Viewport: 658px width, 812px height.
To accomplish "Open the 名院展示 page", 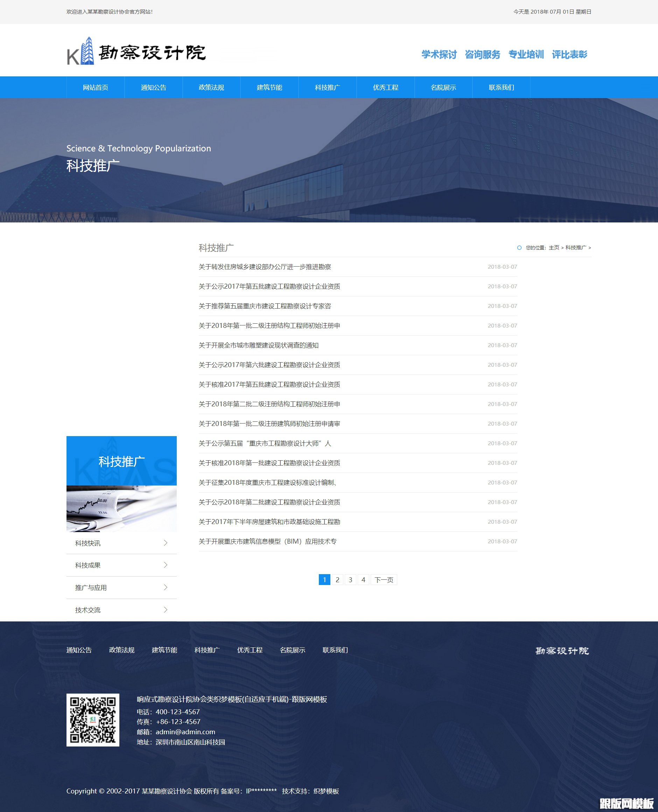I will click(443, 87).
